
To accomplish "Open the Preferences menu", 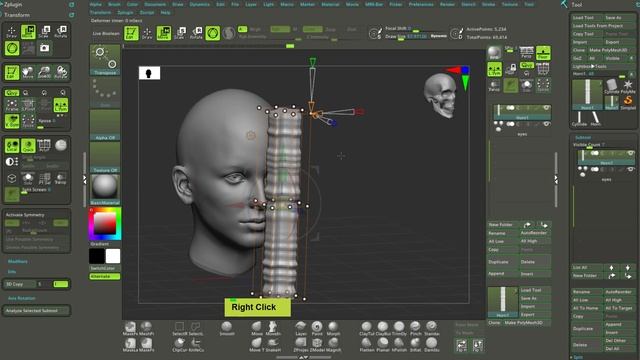I will pyautogui.click(x=421, y=4).
